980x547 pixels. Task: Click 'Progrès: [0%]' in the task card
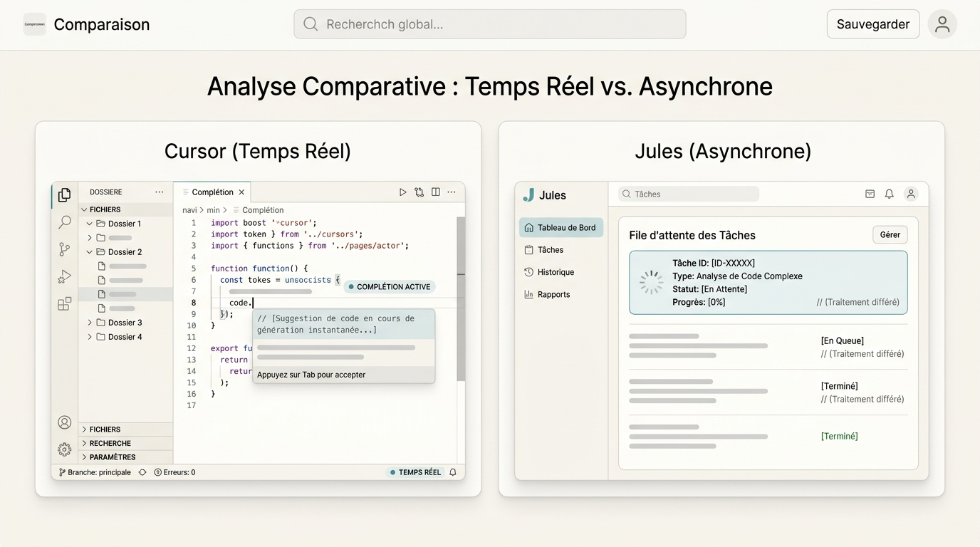tap(699, 302)
